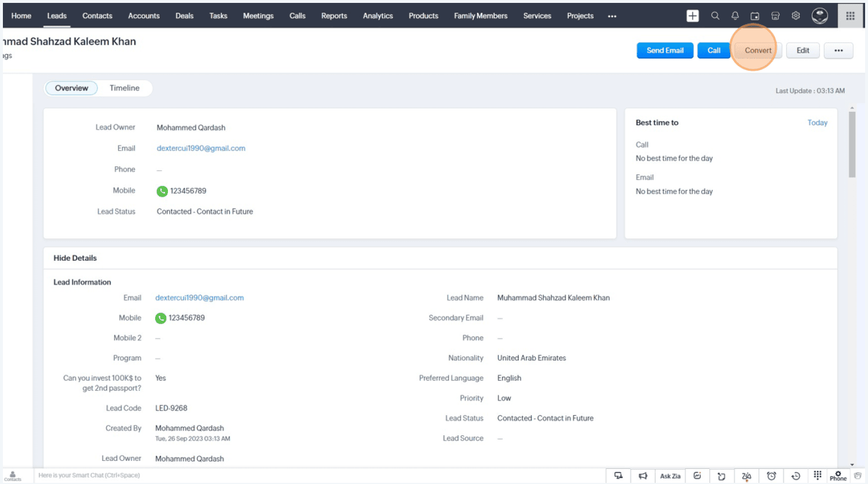Open the Calls module
Viewport: 868px width, 484px height.
298,16
